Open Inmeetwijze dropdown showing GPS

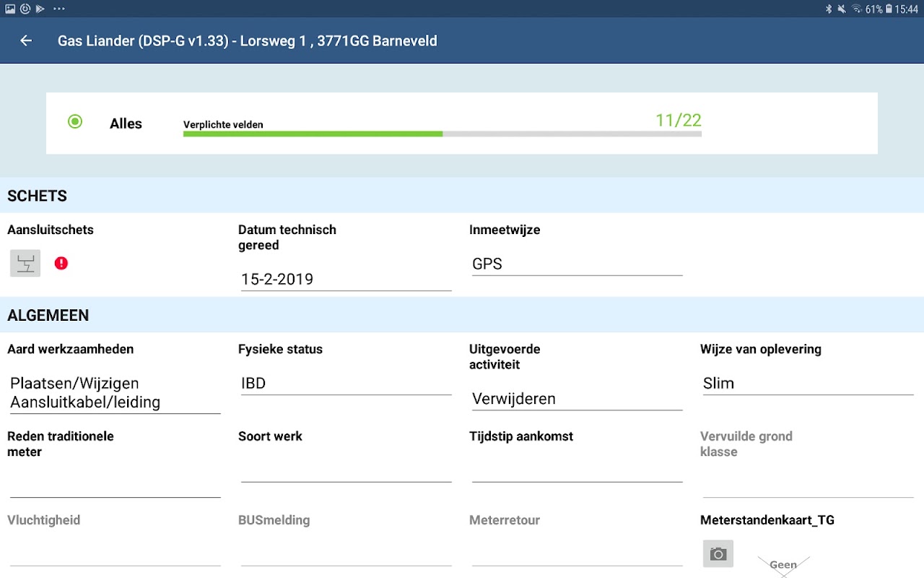coord(577,264)
